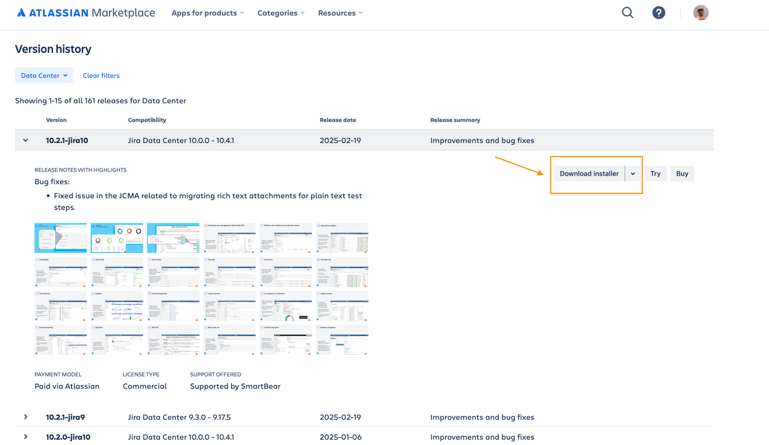
Task: Click the Atlassian Marketplace logo
Action: (86, 13)
